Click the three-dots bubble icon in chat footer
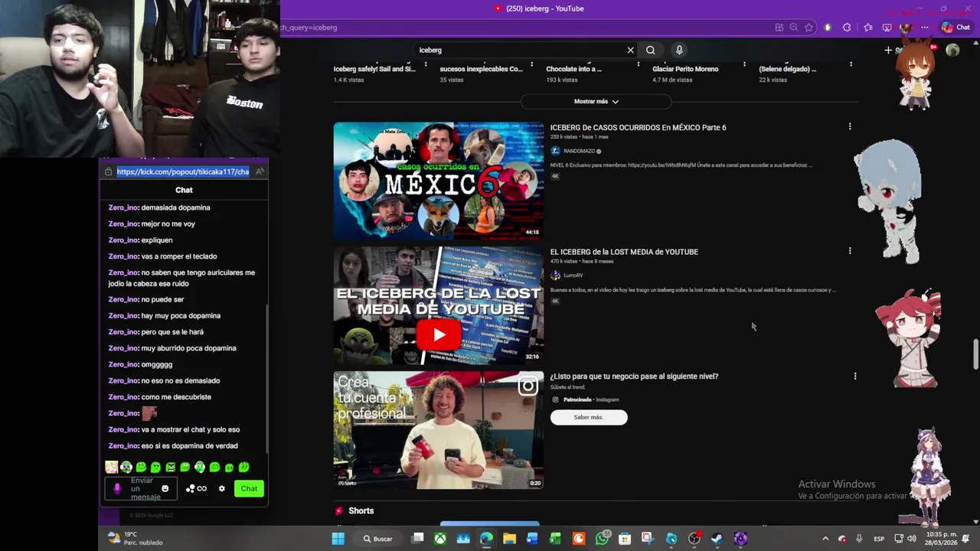The width and height of the screenshot is (980, 551). click(190, 488)
